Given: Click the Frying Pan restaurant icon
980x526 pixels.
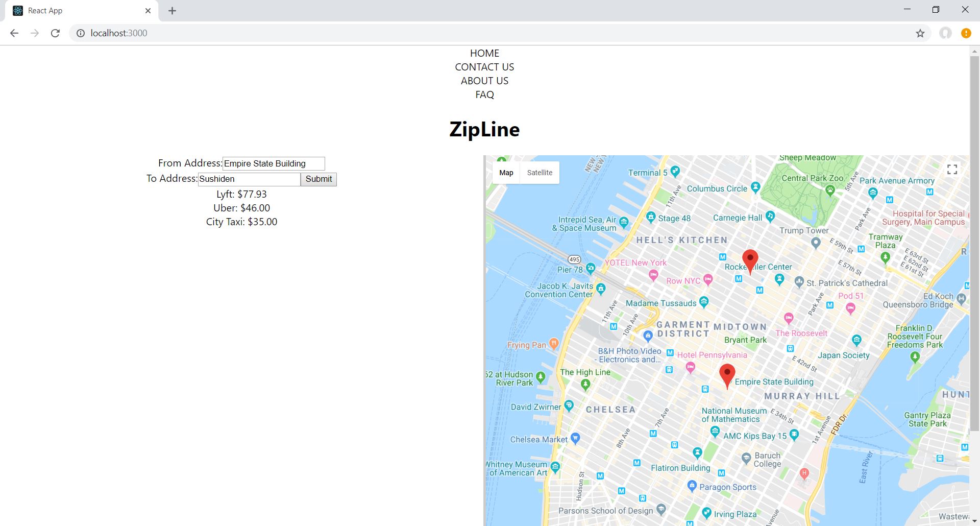Looking at the screenshot, I should [x=554, y=343].
